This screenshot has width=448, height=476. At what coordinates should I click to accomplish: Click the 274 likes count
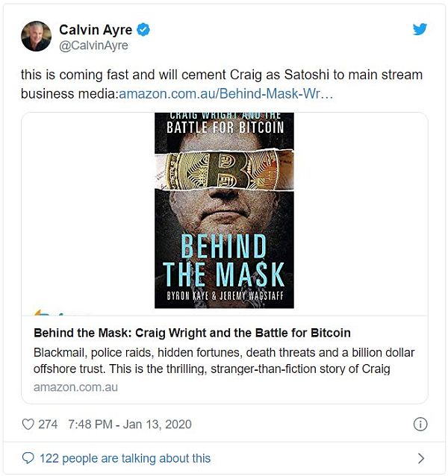(x=48, y=425)
